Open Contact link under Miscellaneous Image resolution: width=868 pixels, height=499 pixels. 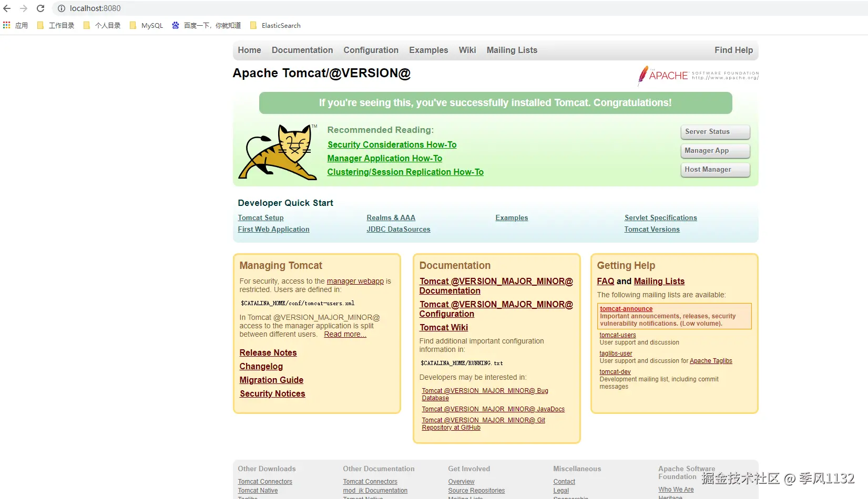pos(564,482)
